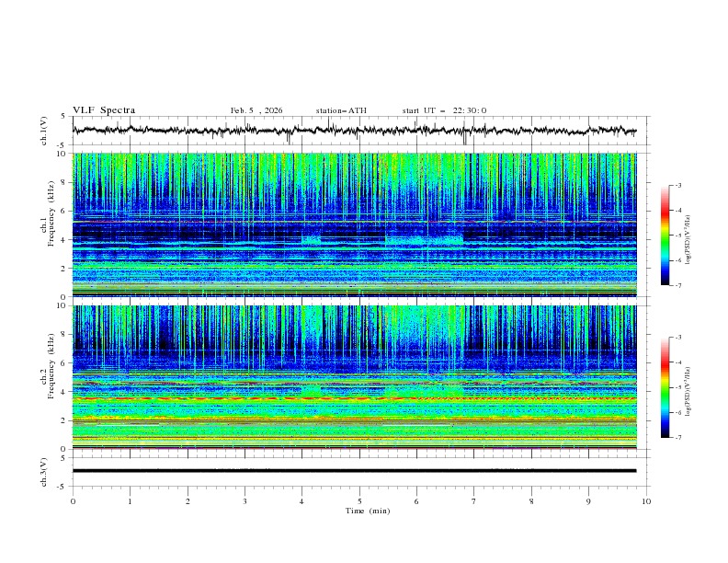The height and width of the screenshot is (563, 728).
Task: Click the red 3.5 kHz band in ch.2 spectrogram
Action: 354,398
